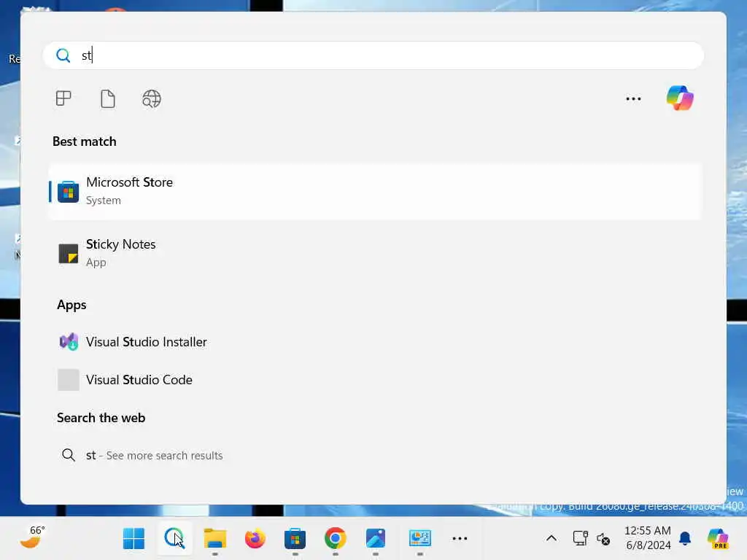Click the search text field containing "st"
This screenshot has width=747, height=560.
[373, 55]
